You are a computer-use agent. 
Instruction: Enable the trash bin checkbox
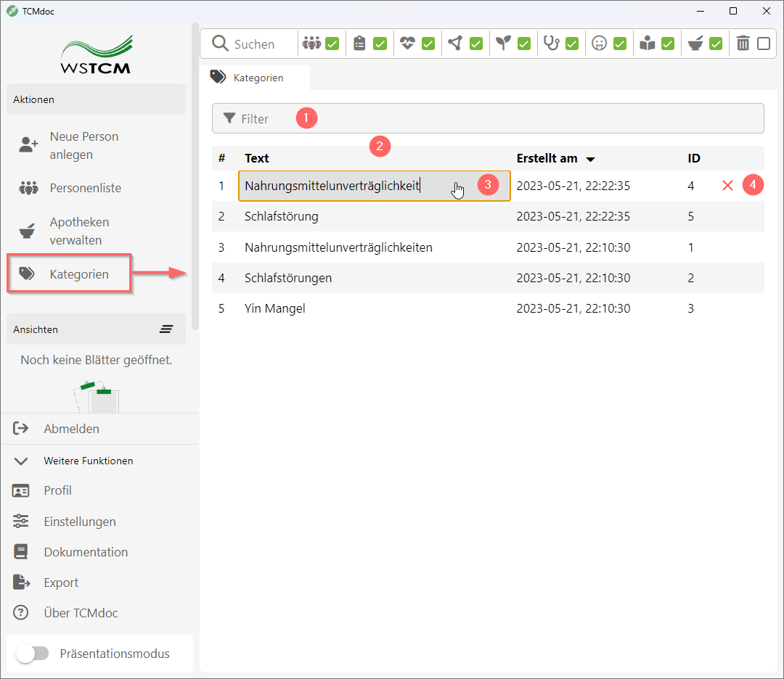click(x=764, y=44)
